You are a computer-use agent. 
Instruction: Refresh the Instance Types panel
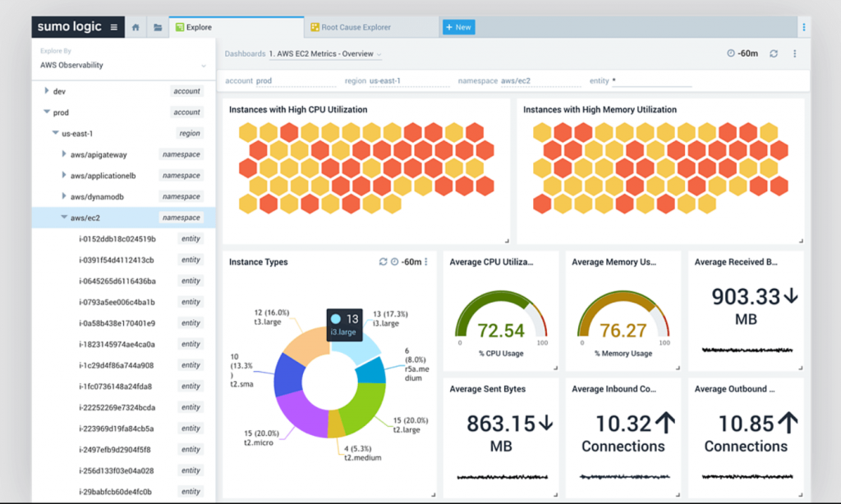383,262
